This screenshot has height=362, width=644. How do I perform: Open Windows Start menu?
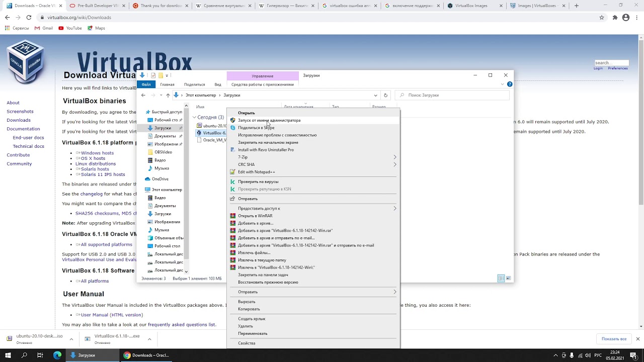point(8,355)
